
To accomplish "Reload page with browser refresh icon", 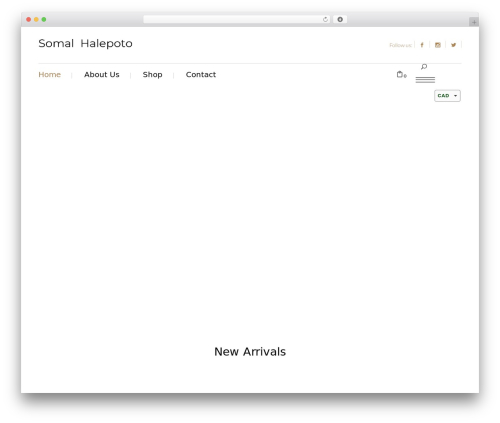I will [x=325, y=19].
